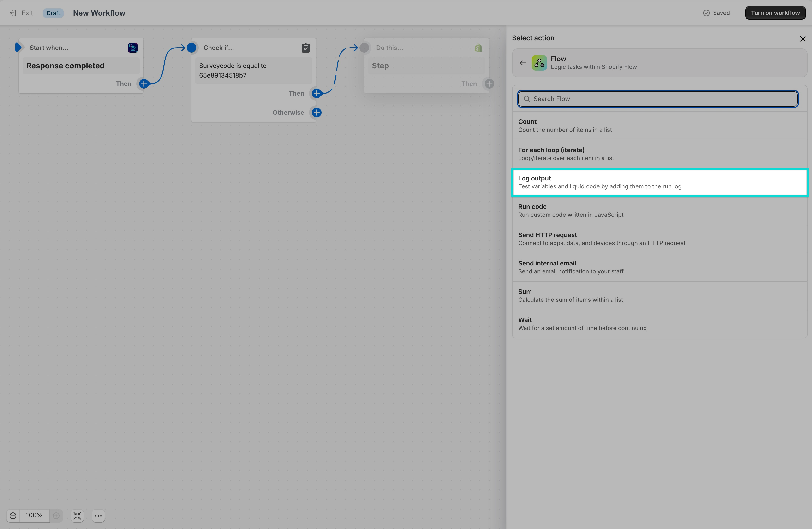
Task: Click the Exit text link
Action: point(27,13)
